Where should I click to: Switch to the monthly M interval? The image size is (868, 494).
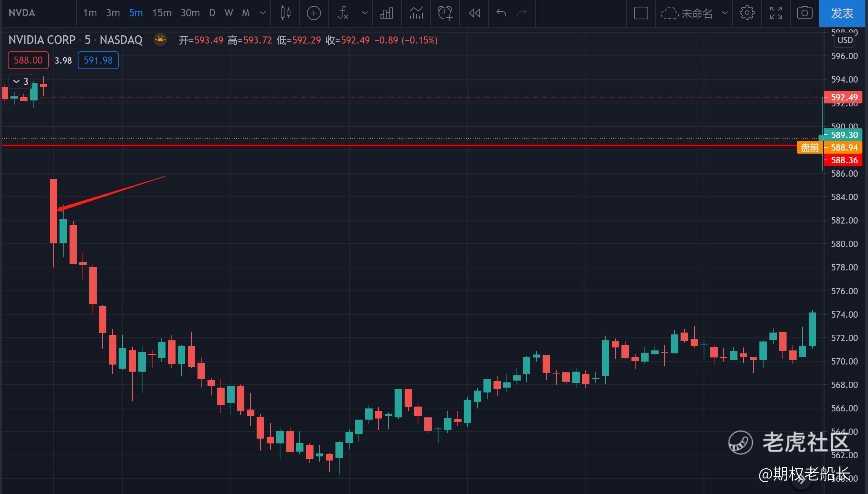tap(245, 13)
